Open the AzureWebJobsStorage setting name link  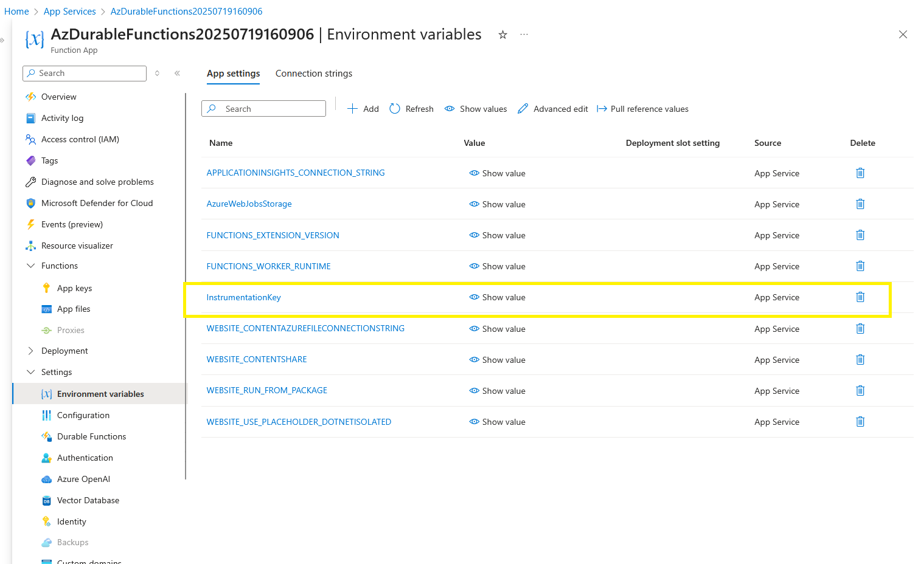click(249, 204)
